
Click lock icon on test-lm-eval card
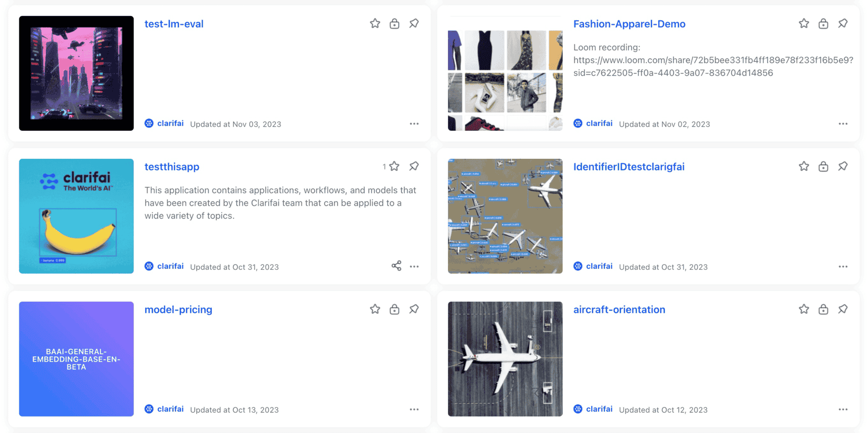point(394,23)
